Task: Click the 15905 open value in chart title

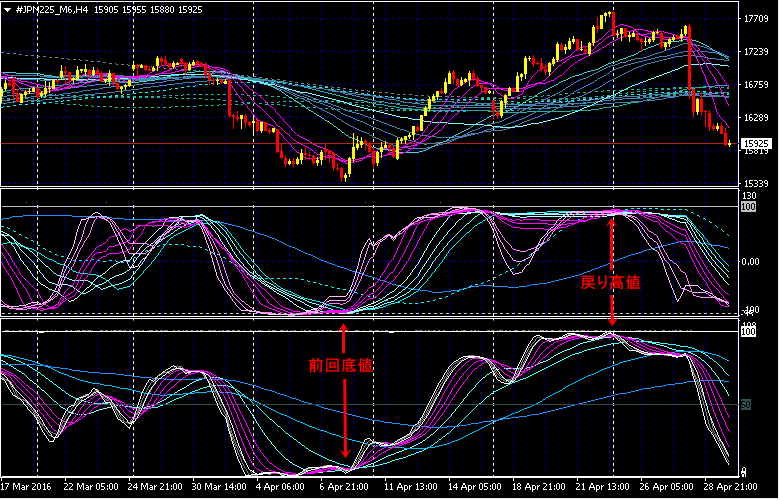Action: [x=104, y=10]
